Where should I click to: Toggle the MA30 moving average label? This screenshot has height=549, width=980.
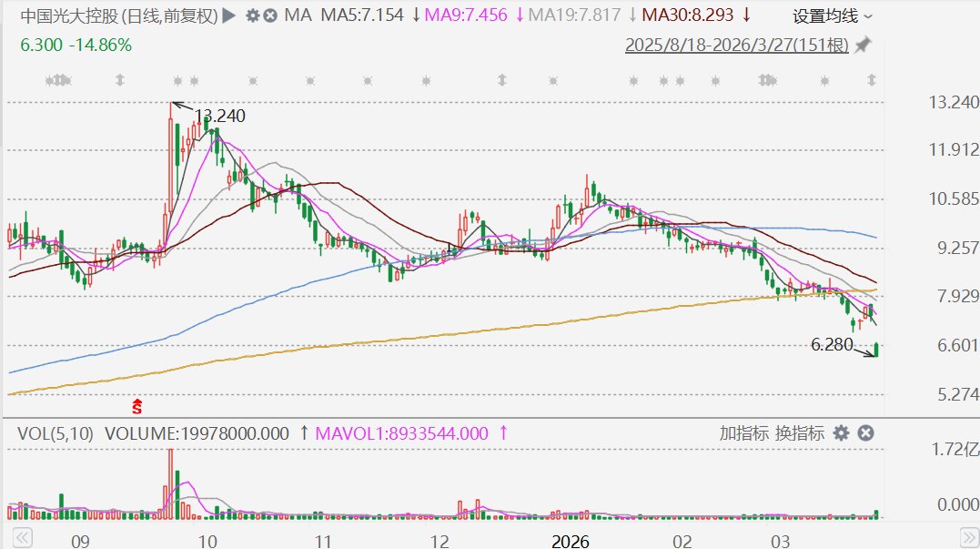click(x=688, y=15)
